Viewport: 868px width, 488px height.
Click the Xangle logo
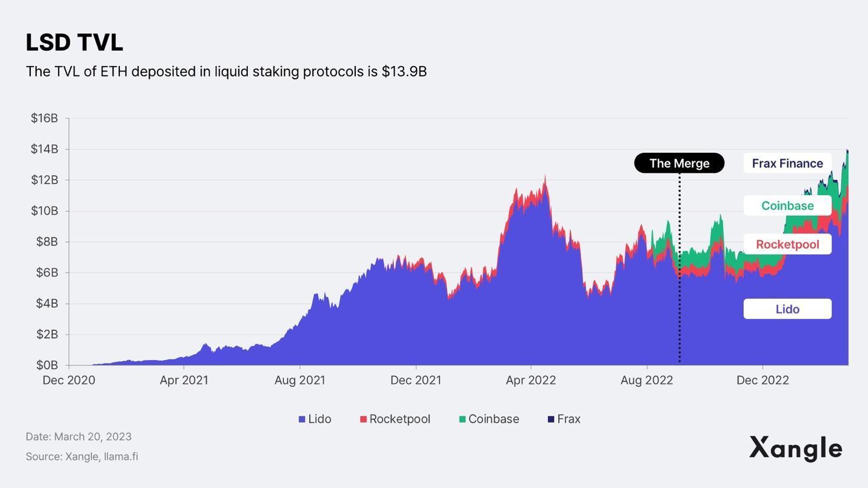[x=795, y=449]
